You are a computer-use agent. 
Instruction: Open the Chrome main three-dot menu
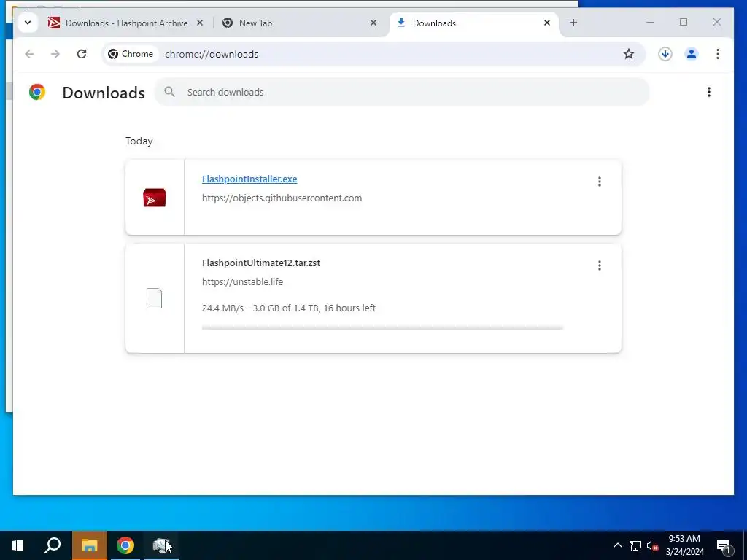pyautogui.click(x=718, y=54)
